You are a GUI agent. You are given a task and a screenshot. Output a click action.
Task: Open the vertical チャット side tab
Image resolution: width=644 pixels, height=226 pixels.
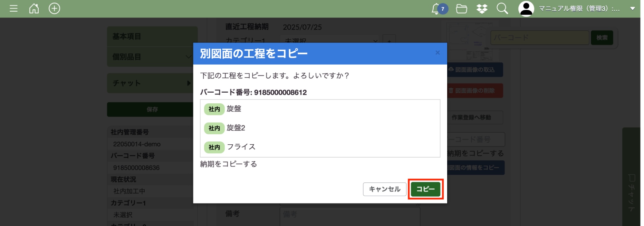pyautogui.click(x=631, y=193)
